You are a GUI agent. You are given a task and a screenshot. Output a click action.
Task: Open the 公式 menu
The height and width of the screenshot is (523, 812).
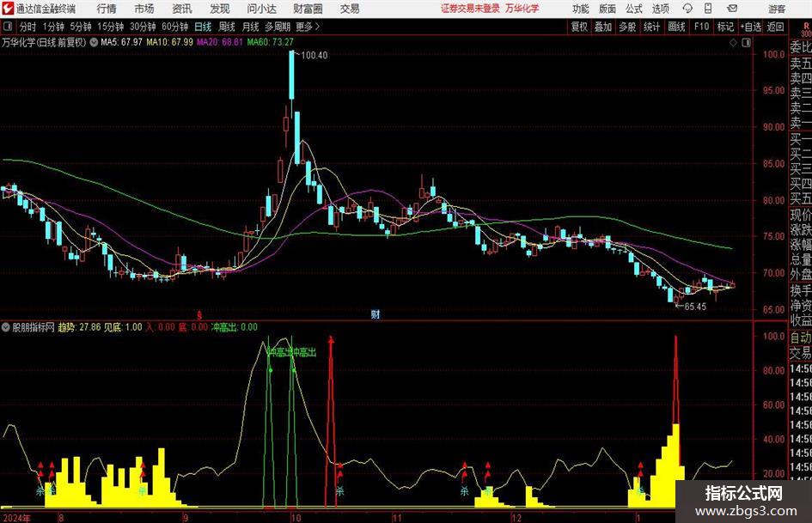(634, 9)
